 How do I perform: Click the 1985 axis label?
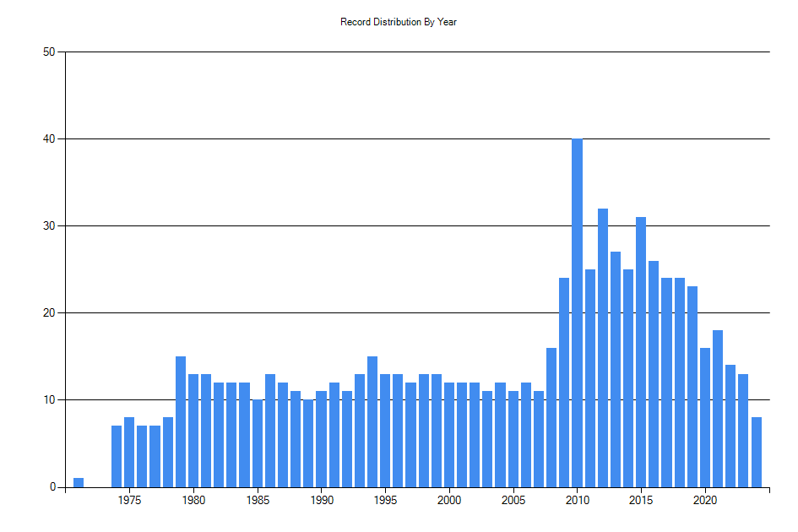(x=258, y=500)
